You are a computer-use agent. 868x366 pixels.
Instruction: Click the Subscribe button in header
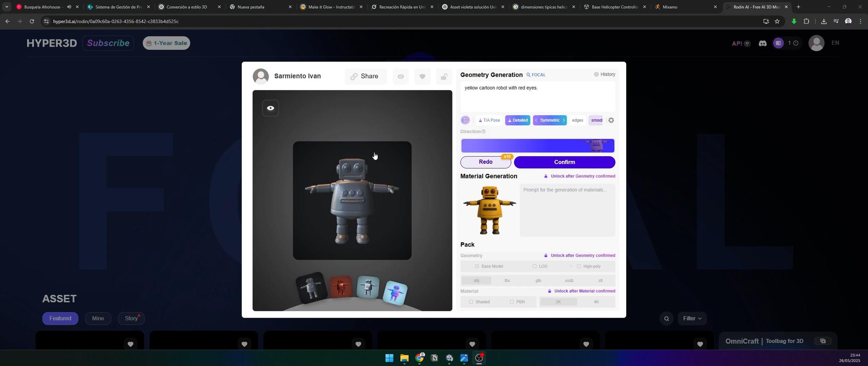[108, 43]
